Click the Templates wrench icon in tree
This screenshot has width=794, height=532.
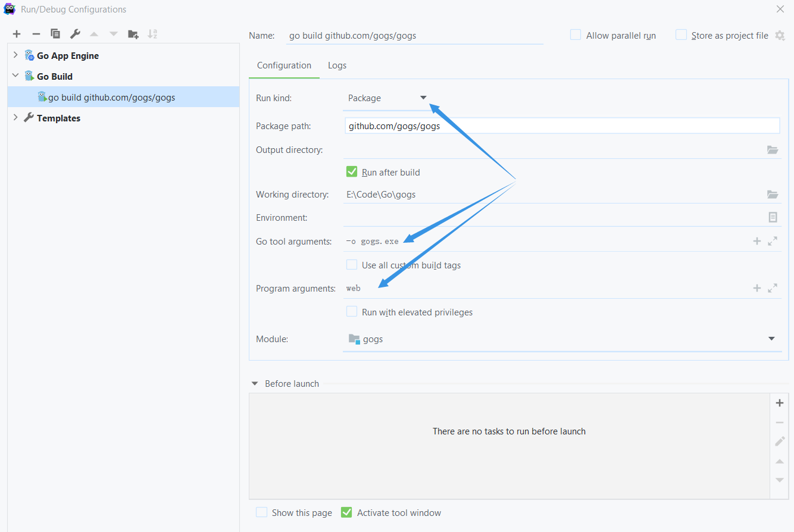coord(29,118)
